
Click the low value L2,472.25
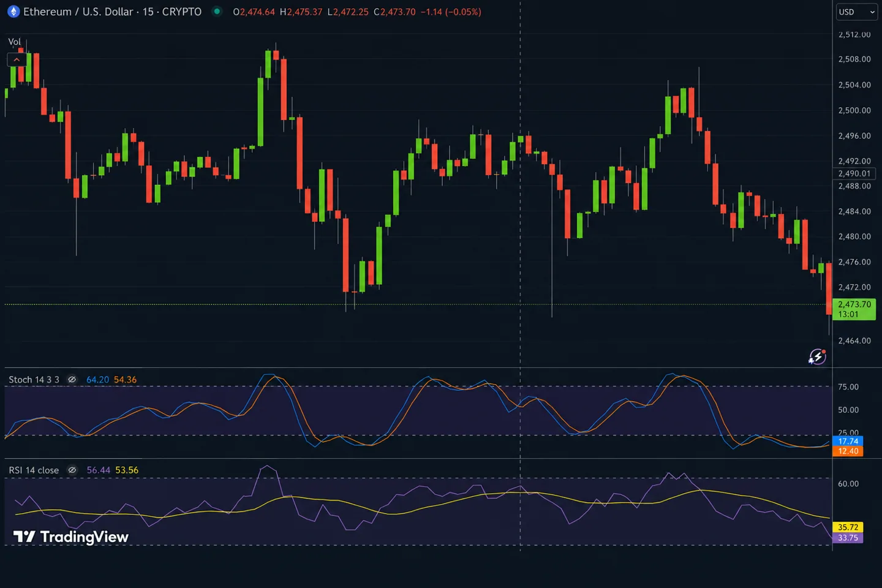pos(348,12)
